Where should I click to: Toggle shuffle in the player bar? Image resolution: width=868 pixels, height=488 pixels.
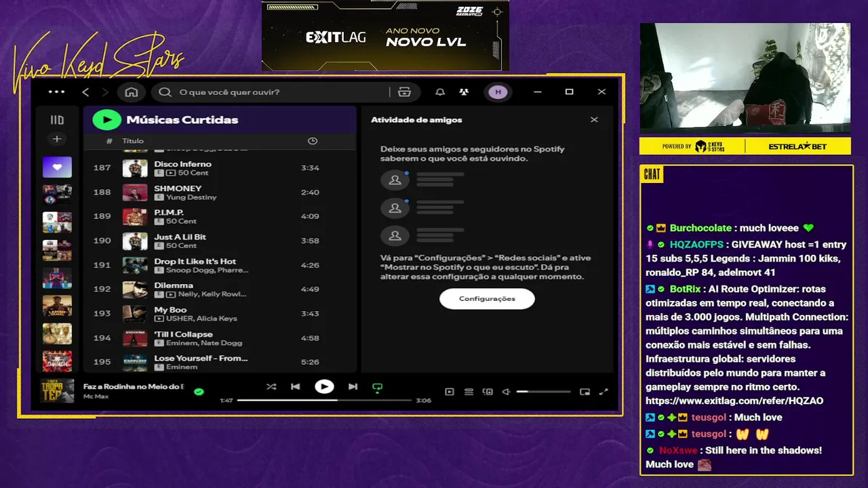[271, 387]
